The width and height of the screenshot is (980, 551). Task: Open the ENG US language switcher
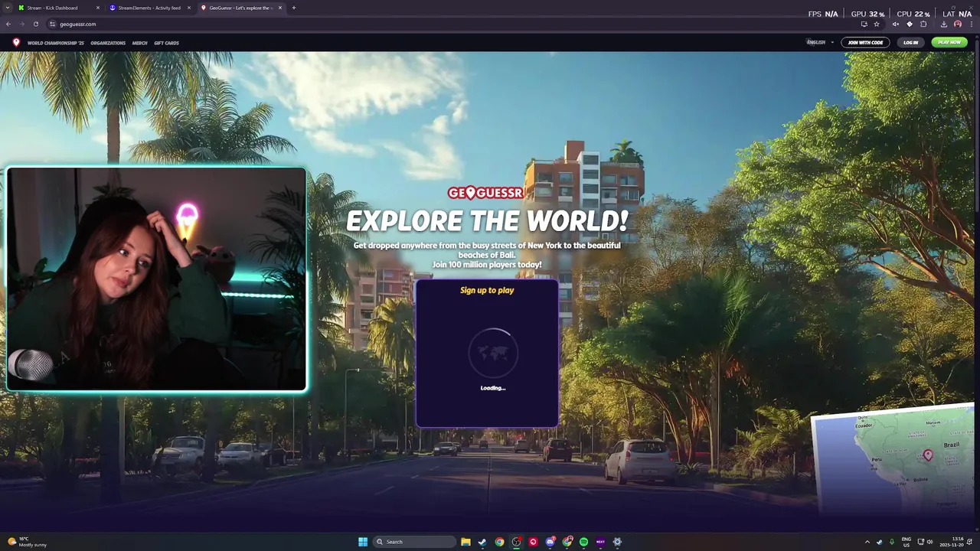coord(906,542)
